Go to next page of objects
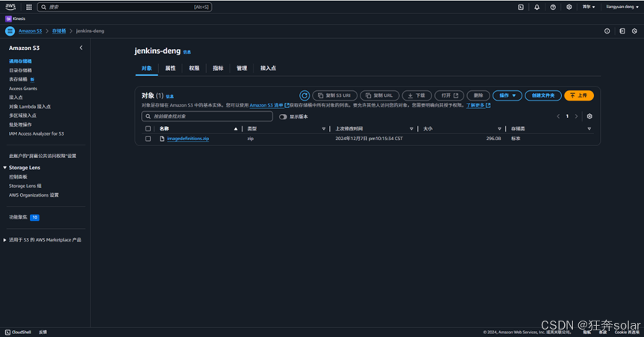 click(x=576, y=116)
